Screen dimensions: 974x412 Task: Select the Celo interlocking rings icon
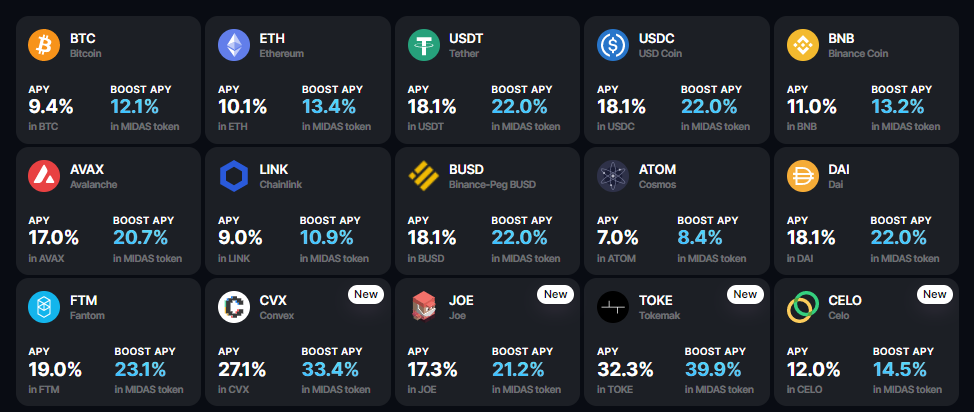tap(803, 308)
